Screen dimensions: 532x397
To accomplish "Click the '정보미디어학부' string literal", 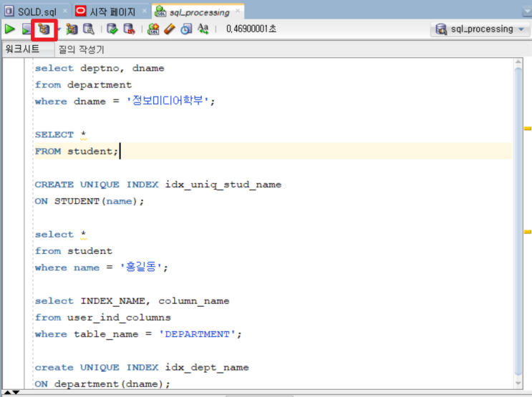I will (168, 101).
